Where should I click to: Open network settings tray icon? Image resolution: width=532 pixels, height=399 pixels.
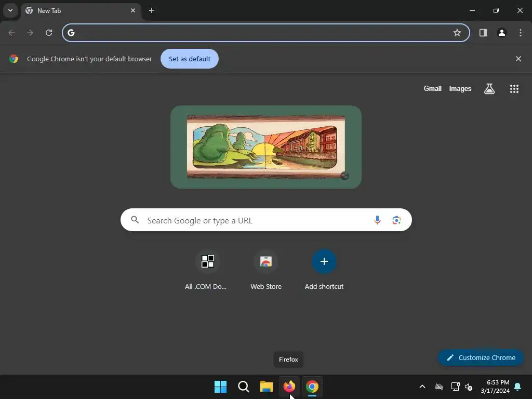tap(455, 387)
